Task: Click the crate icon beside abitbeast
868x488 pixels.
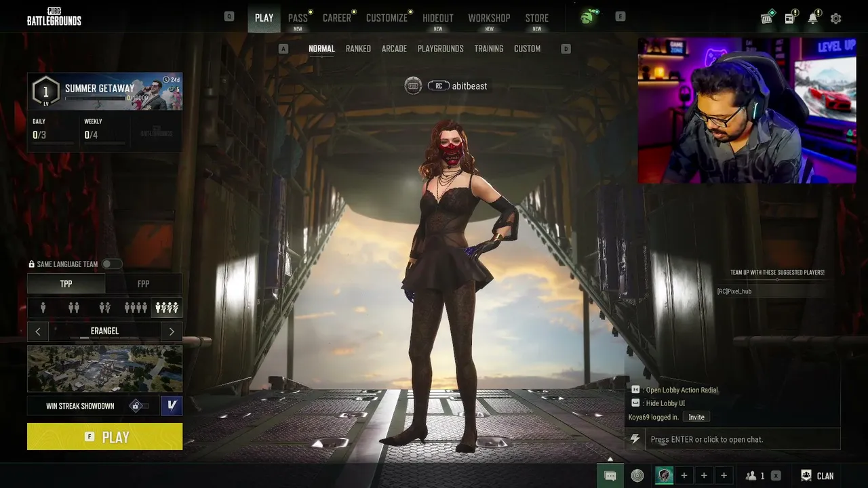Action: pos(413,86)
